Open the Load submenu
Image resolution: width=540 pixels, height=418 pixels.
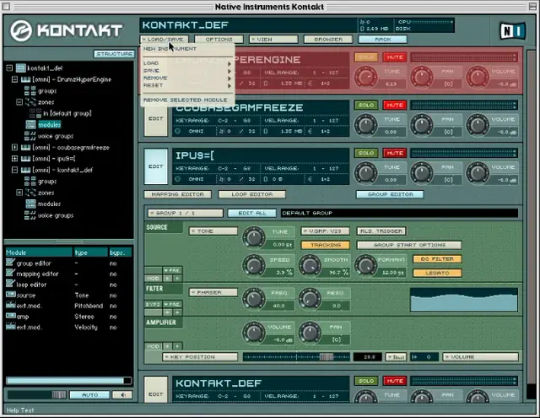(187, 63)
